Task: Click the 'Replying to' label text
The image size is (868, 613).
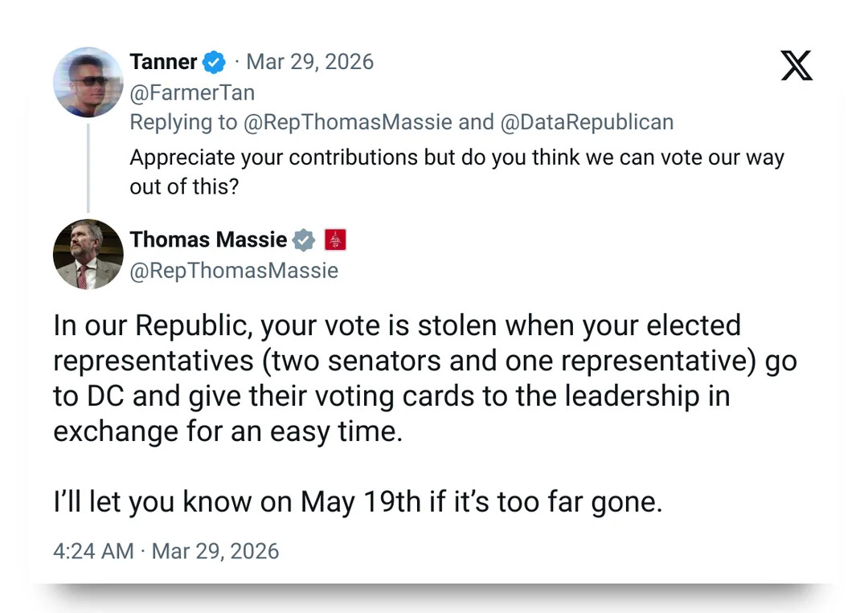Action: pos(183,122)
